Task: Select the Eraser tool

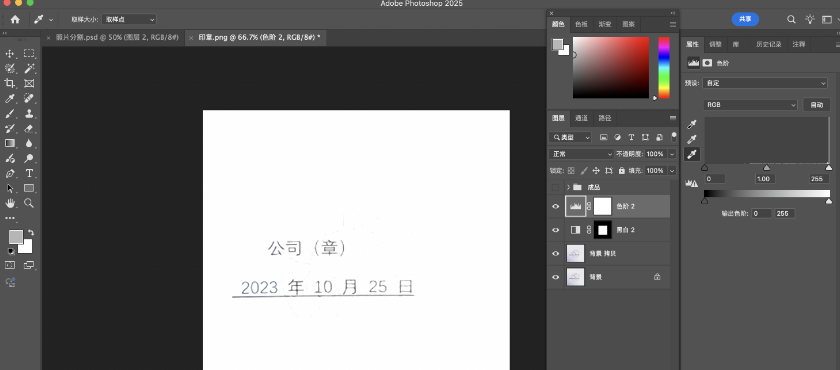Action: point(29,129)
